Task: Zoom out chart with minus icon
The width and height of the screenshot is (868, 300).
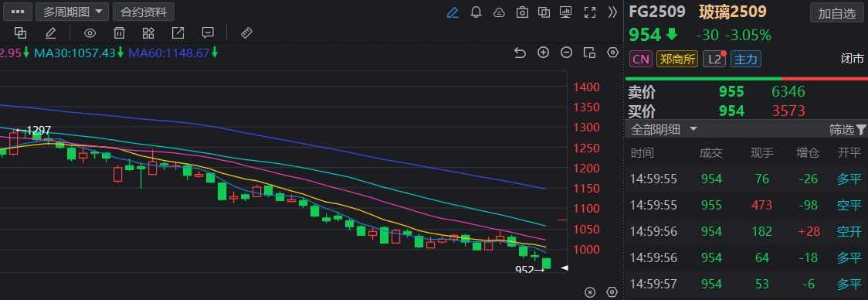Action: 566,53
